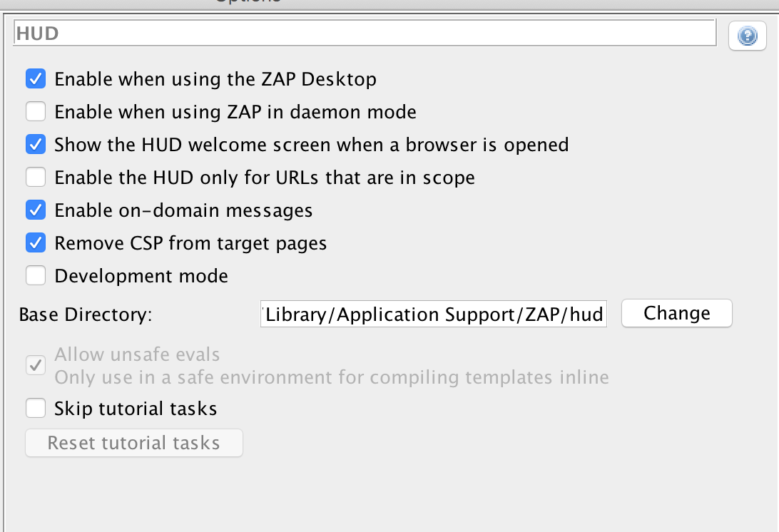Enable ZAP in daemon mode option
This screenshot has height=532, width=779.
pyautogui.click(x=36, y=112)
